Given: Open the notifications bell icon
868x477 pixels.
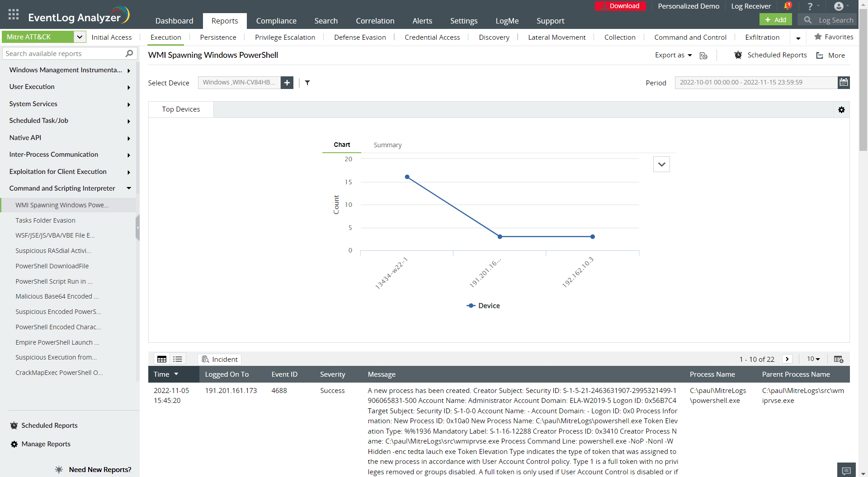Looking at the screenshot, I should (787, 6).
